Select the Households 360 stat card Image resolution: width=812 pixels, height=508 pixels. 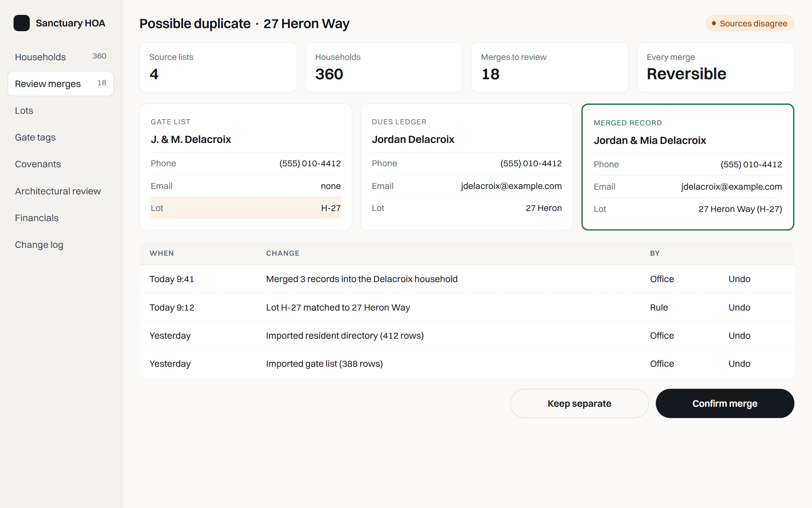[x=384, y=67]
